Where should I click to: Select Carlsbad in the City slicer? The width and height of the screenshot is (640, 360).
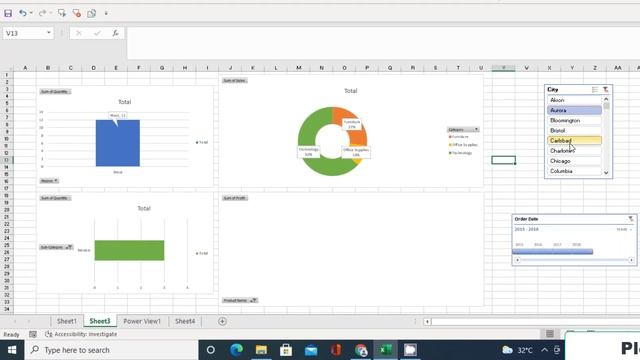point(574,140)
